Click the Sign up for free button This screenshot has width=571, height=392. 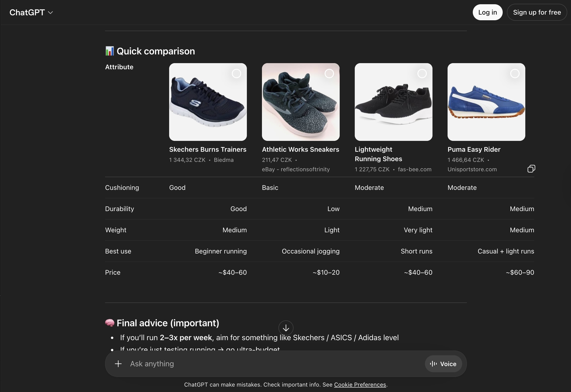point(537,12)
